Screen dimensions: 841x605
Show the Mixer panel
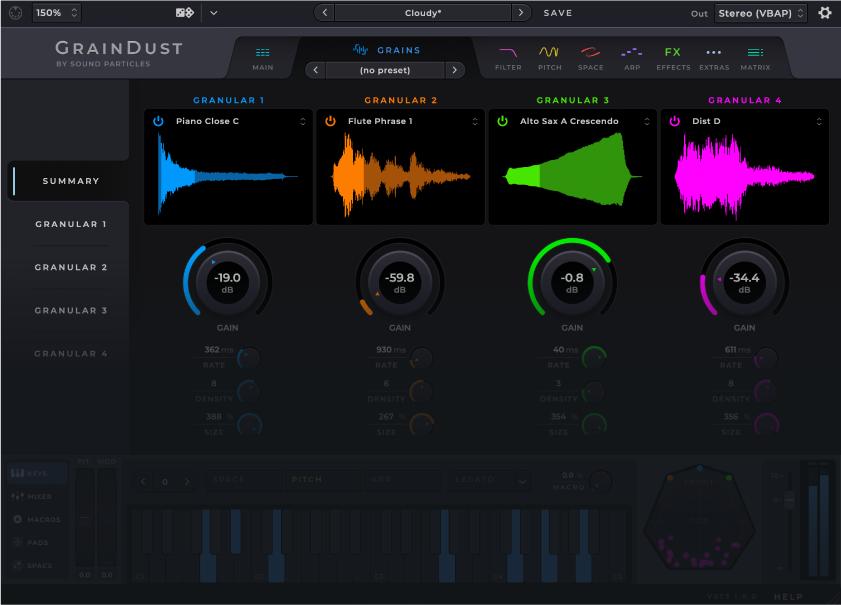pos(32,496)
